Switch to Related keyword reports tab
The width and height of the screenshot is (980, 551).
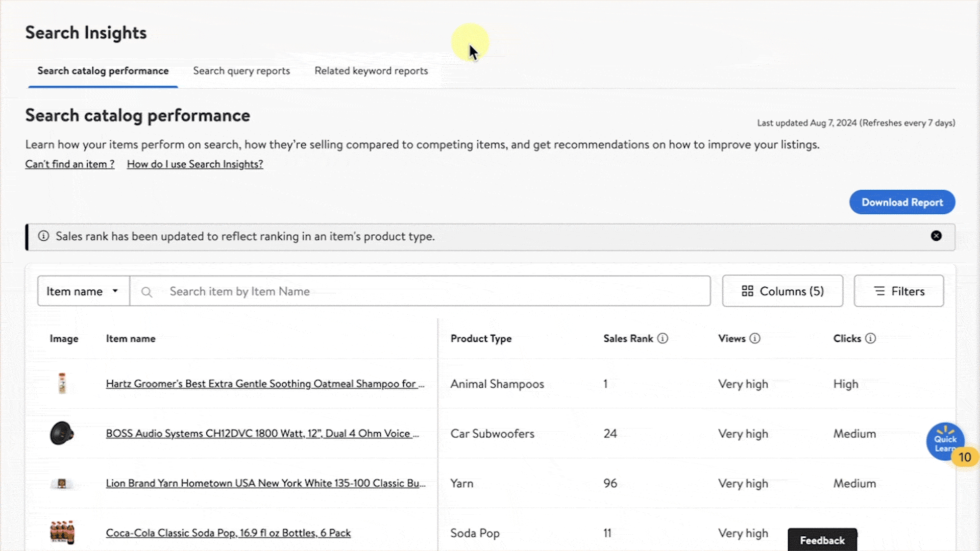(x=371, y=71)
